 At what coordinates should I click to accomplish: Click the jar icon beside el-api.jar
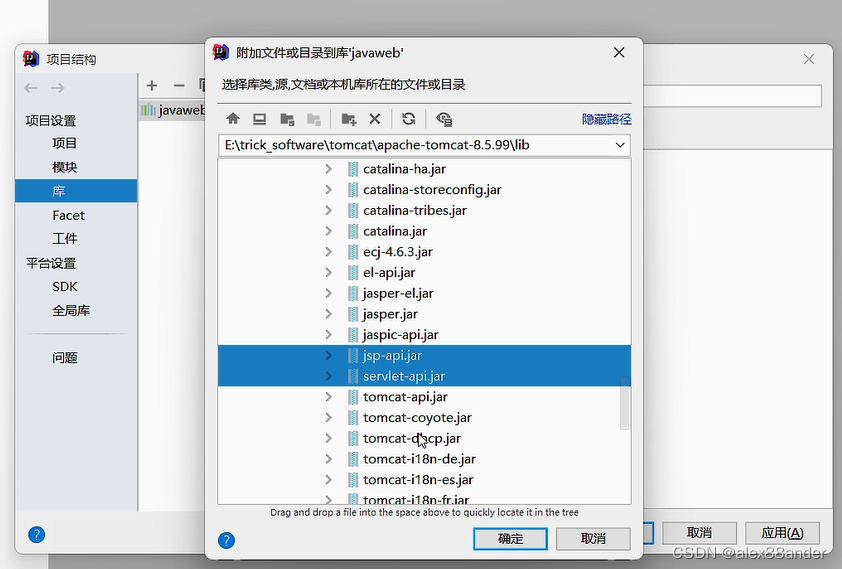[x=353, y=273]
